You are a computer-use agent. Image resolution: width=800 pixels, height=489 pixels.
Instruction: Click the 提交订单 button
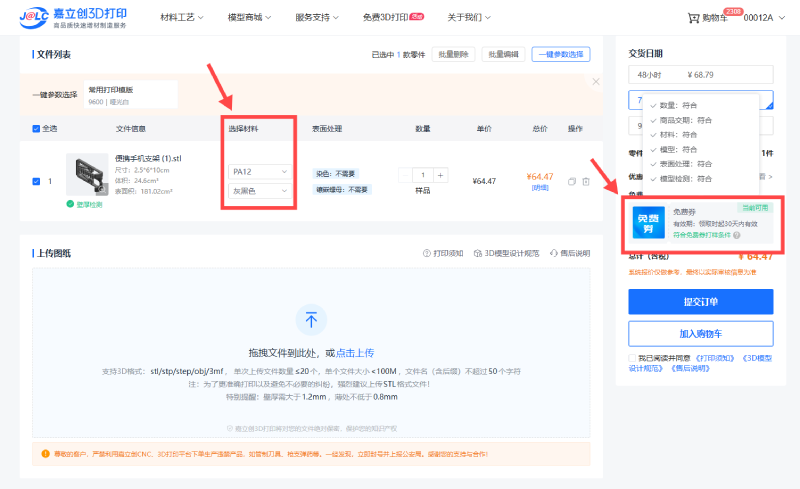(x=700, y=303)
